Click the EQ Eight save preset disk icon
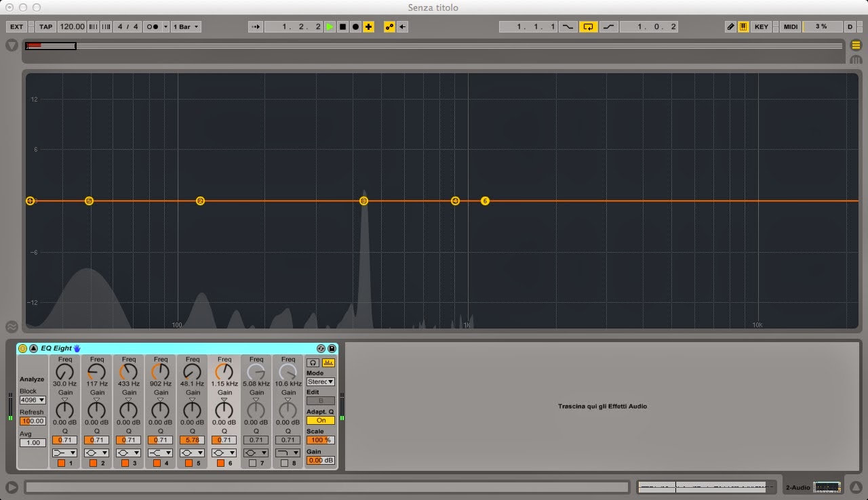The height and width of the screenshot is (500, 868). pos(332,348)
